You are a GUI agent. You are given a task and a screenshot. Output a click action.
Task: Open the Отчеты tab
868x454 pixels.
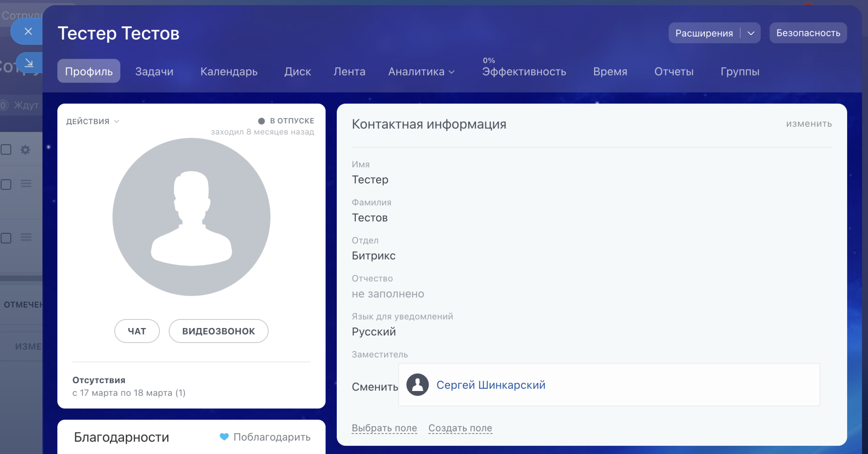tap(674, 72)
